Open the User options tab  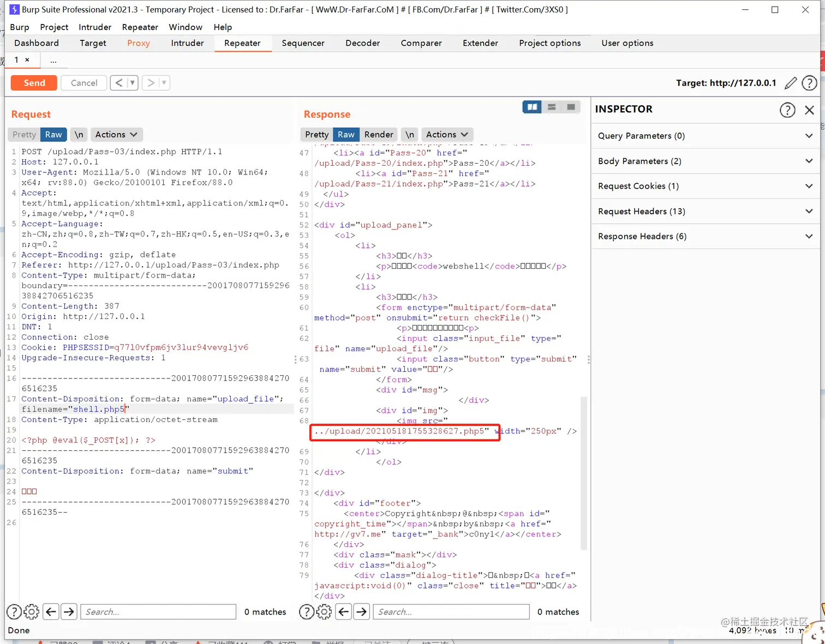point(627,43)
